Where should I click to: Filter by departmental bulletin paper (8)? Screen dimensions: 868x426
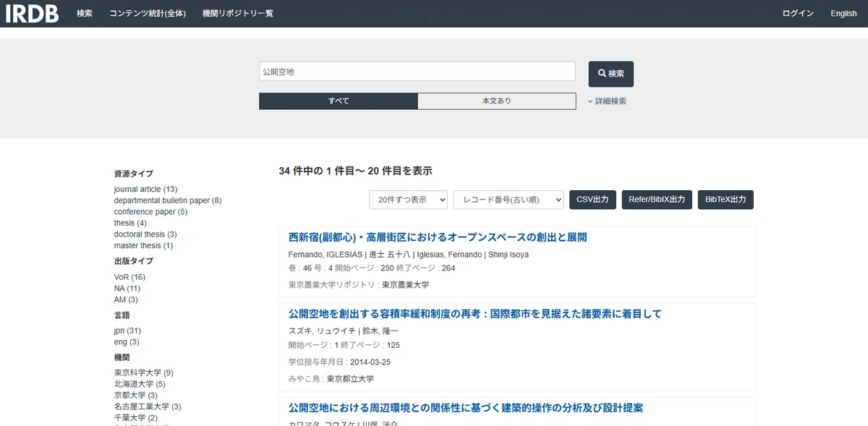pyautogui.click(x=168, y=200)
